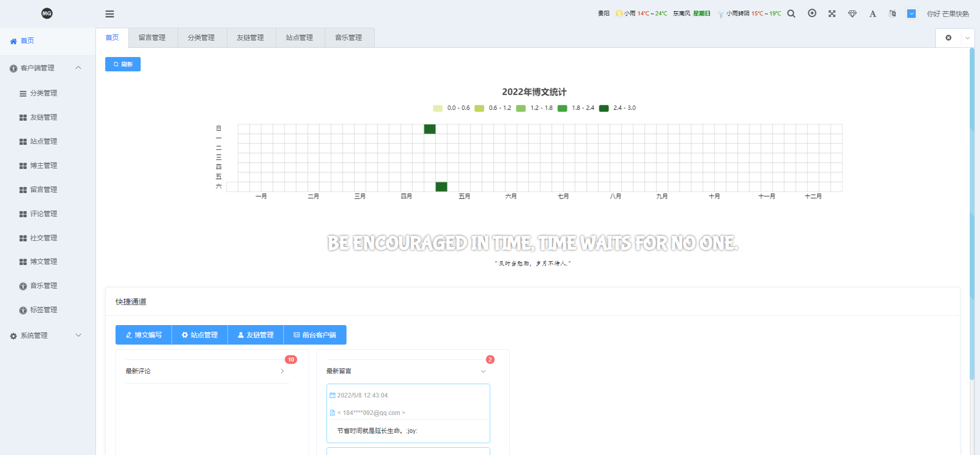Open 音乐管理 in the sidebar
The height and width of the screenshot is (455, 980).
(x=48, y=286)
